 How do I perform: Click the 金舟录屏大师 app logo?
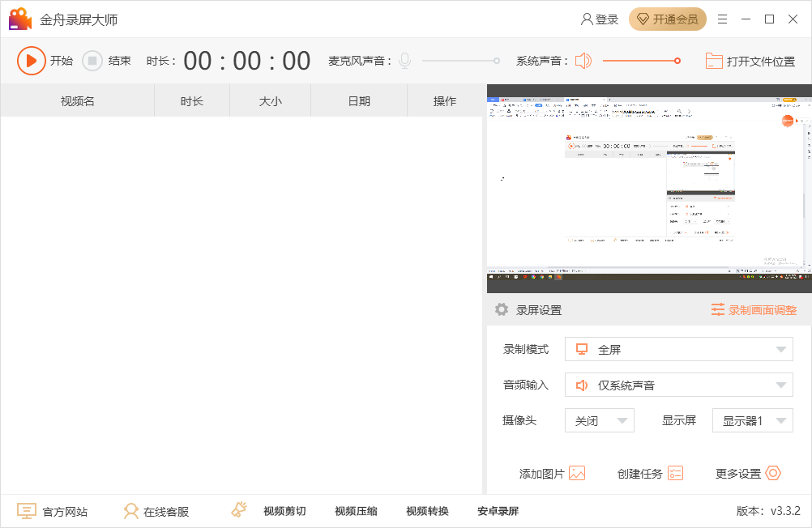click(x=20, y=19)
